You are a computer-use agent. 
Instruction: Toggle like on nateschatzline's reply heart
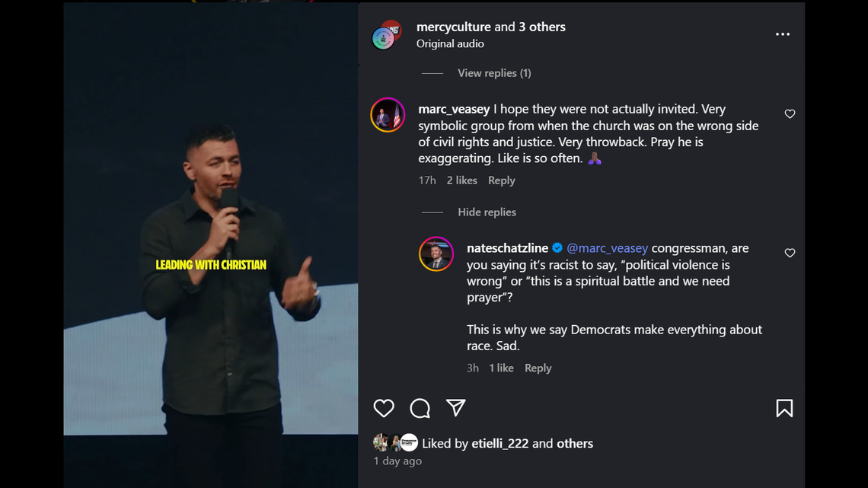790,253
